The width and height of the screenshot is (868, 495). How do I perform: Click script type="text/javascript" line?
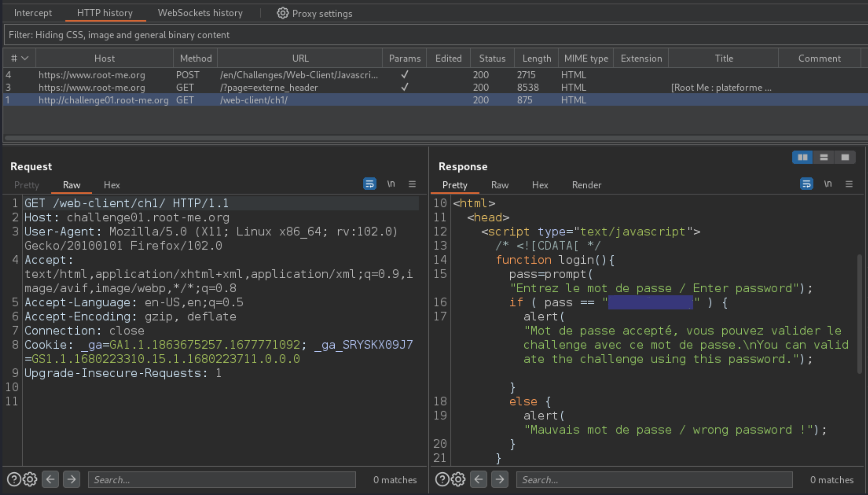click(591, 232)
